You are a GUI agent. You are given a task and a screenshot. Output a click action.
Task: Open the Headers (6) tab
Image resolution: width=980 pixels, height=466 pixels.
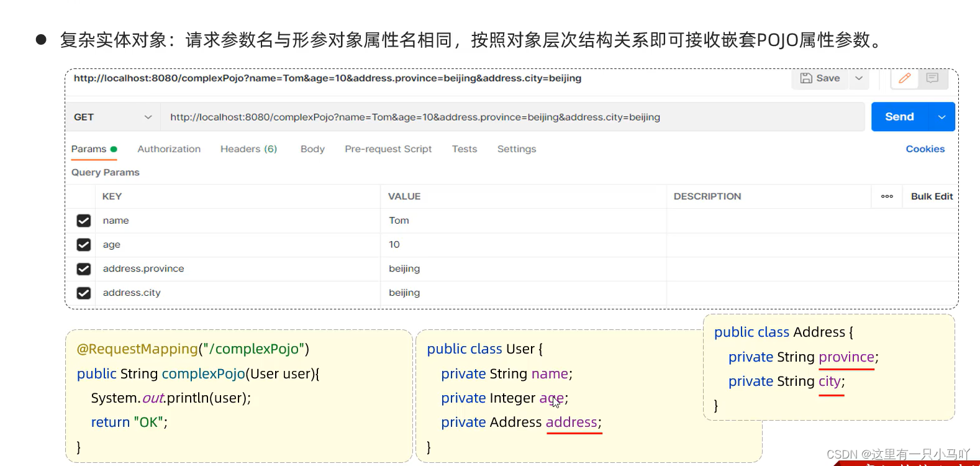click(x=248, y=149)
